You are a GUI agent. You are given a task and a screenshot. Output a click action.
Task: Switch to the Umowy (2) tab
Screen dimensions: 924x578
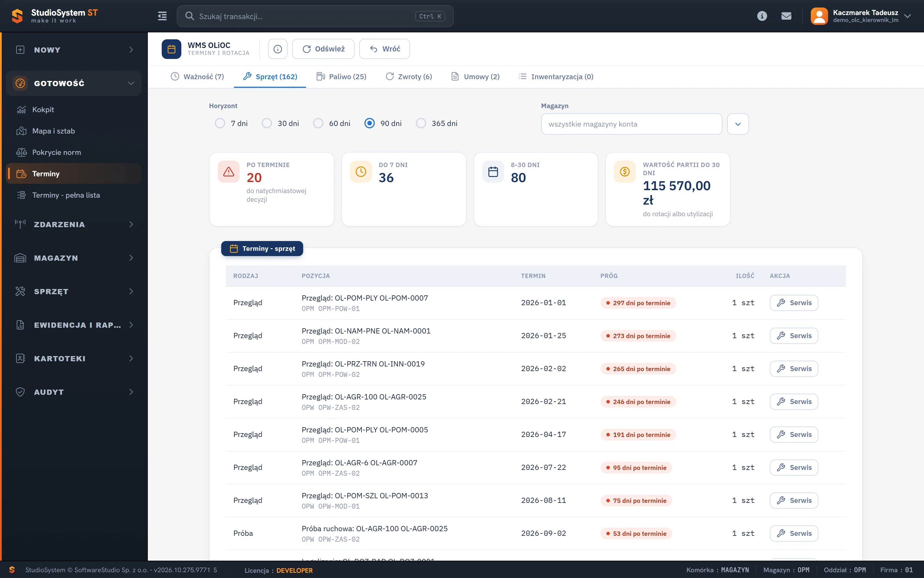click(x=475, y=77)
